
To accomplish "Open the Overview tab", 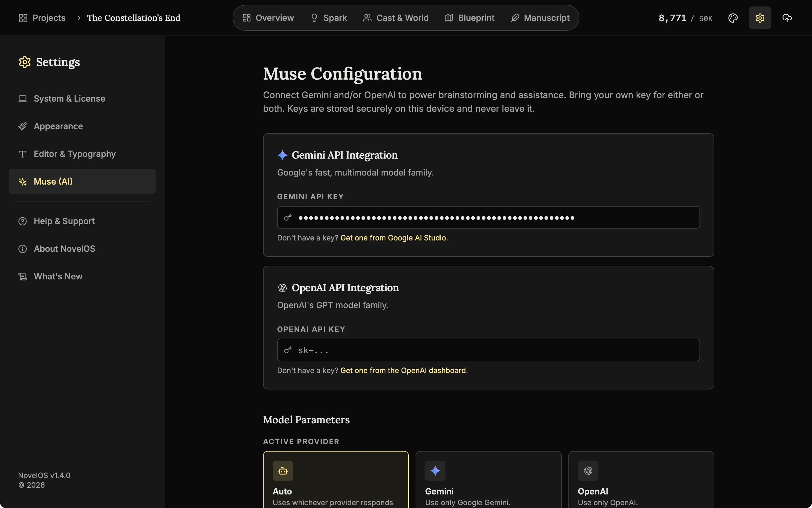I will click(268, 18).
